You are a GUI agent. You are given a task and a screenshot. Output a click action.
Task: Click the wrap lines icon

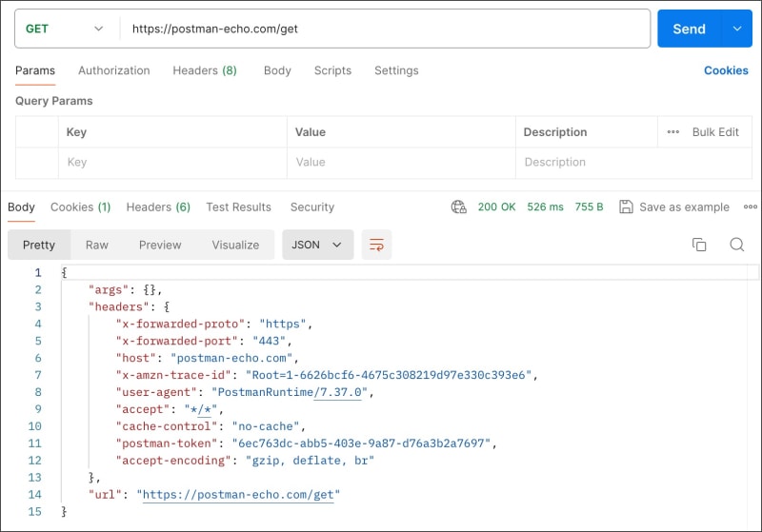point(377,245)
